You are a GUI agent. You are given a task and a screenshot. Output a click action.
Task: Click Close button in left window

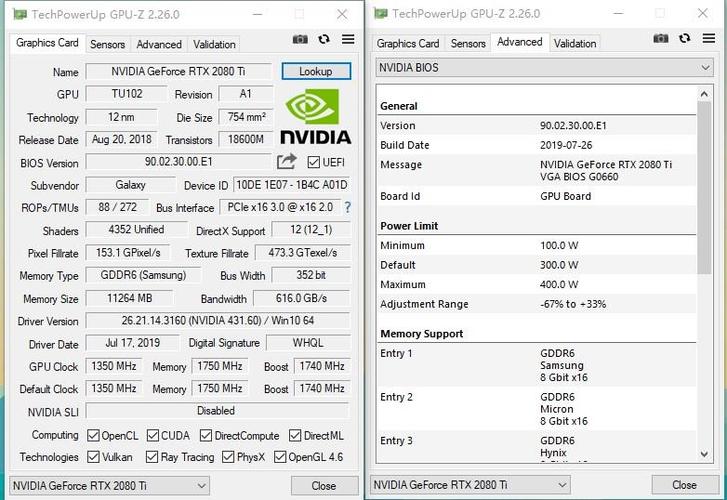coord(324,486)
